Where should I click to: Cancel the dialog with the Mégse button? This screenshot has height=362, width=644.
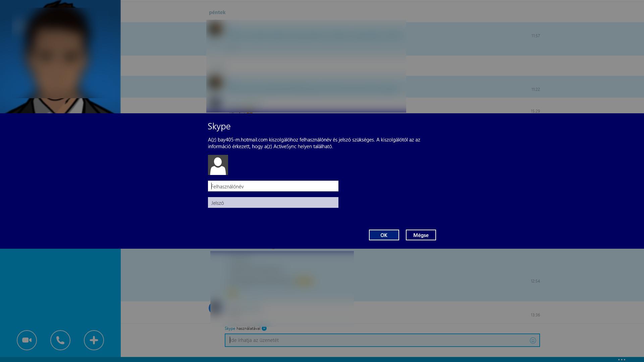[x=421, y=235]
